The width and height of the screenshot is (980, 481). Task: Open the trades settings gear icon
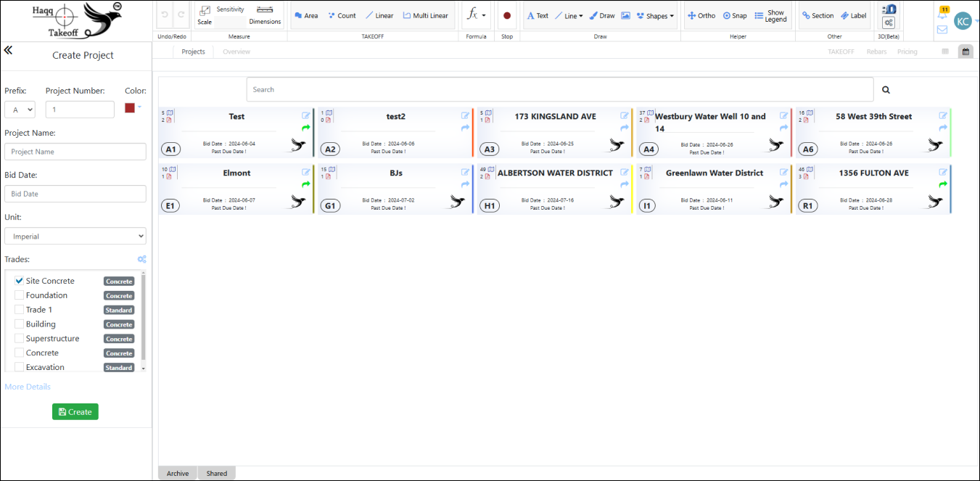click(x=141, y=259)
